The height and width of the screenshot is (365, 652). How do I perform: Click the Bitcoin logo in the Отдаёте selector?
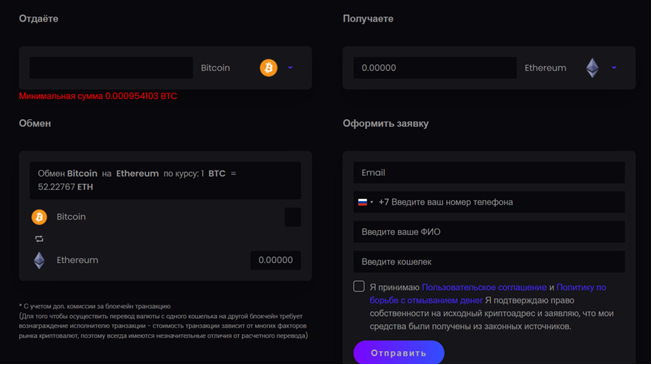coord(269,68)
